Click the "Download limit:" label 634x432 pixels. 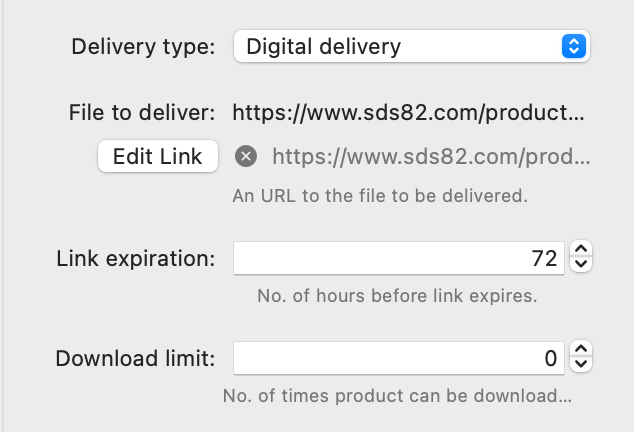(x=135, y=358)
